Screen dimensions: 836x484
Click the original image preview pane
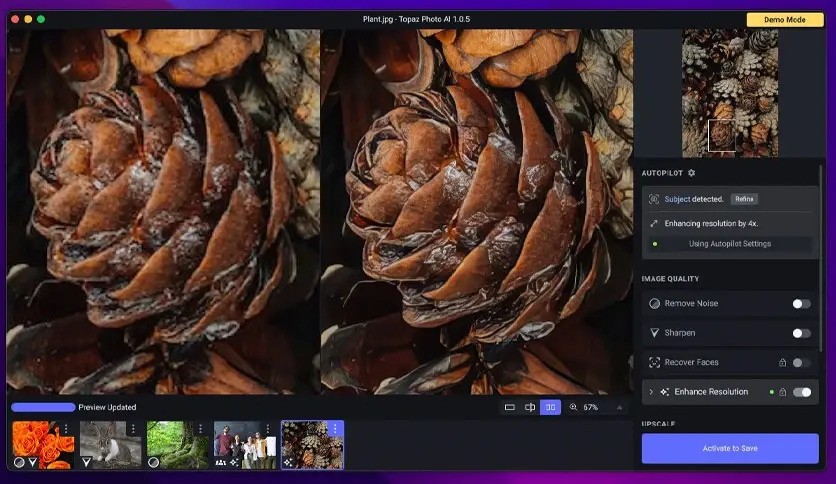coord(163,212)
